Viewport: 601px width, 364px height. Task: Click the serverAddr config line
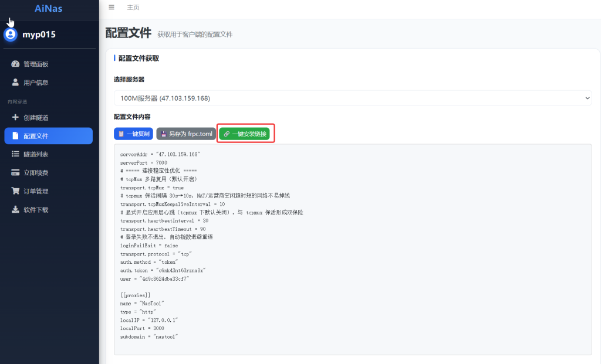point(160,154)
